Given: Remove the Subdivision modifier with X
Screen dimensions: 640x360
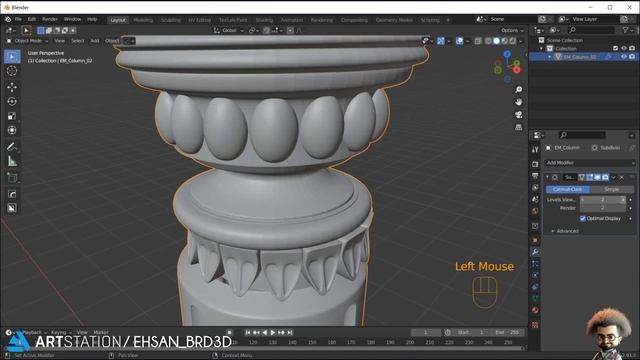Looking at the screenshot, I should (x=622, y=177).
